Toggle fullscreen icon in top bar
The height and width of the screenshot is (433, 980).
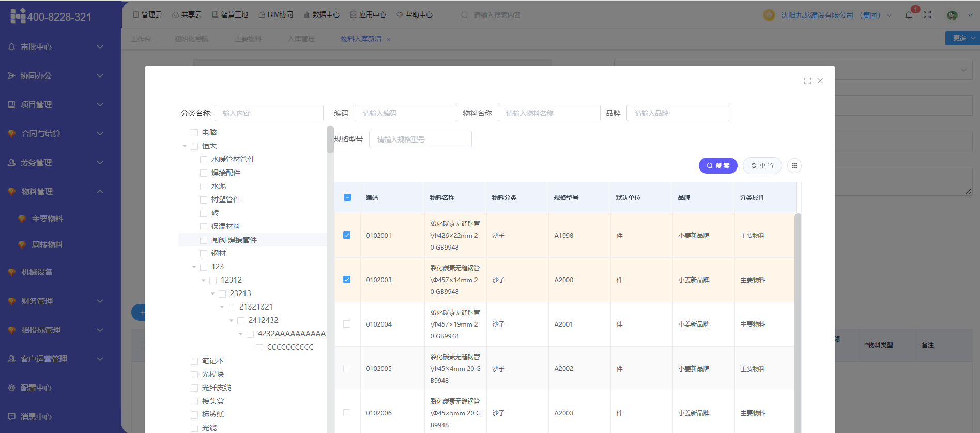pos(927,15)
